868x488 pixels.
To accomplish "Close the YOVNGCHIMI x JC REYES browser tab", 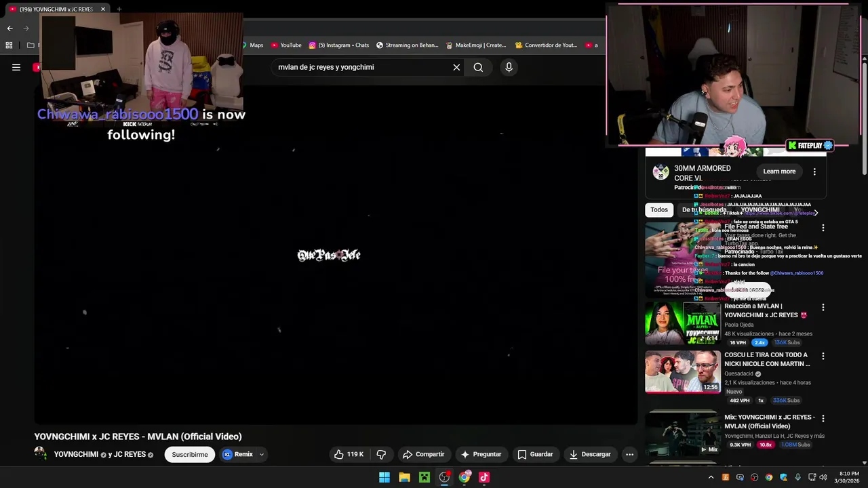I will [103, 9].
